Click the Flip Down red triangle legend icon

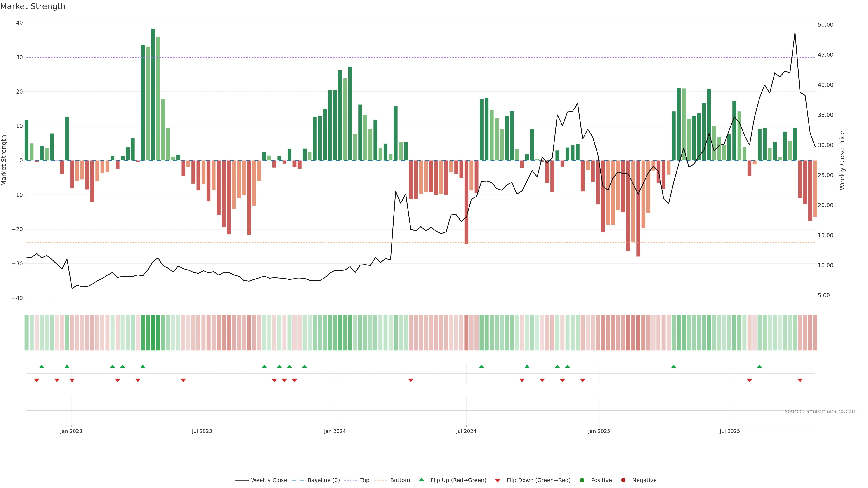[498, 481]
